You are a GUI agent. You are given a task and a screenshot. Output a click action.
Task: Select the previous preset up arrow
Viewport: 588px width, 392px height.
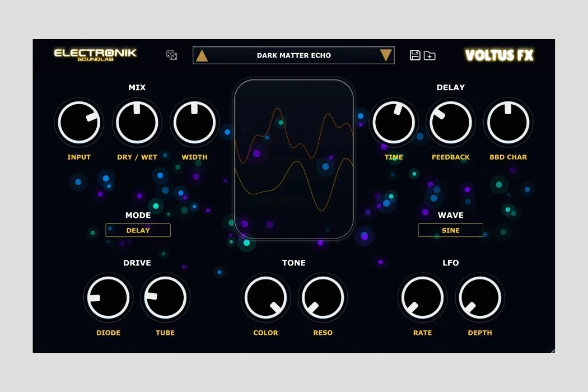(202, 55)
